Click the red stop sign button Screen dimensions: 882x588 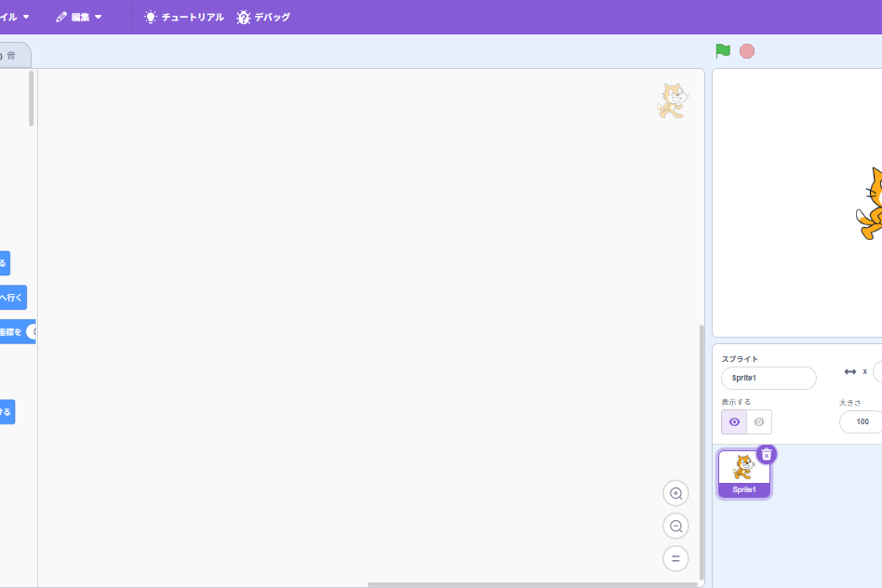(x=747, y=51)
